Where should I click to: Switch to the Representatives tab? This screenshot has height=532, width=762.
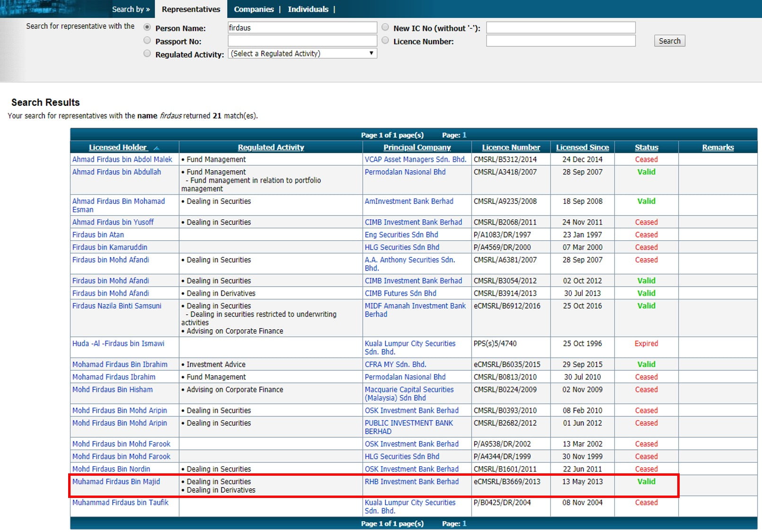(191, 9)
